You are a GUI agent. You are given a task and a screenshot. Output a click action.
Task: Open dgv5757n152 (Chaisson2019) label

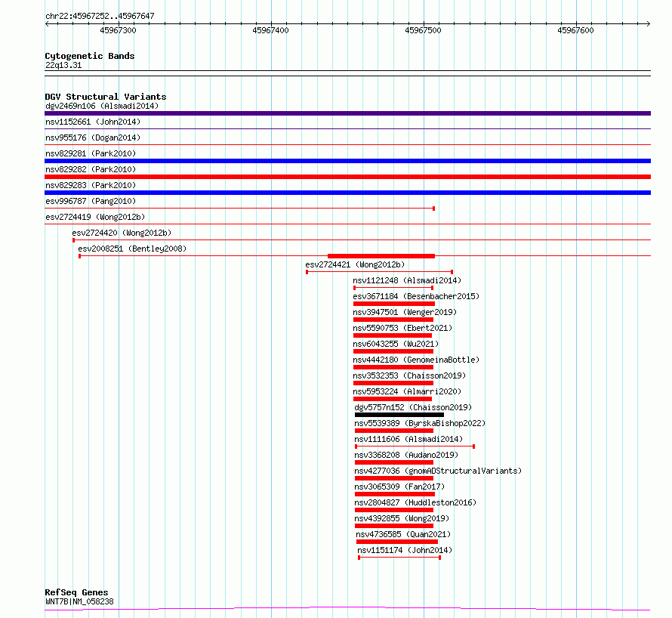(x=413, y=407)
